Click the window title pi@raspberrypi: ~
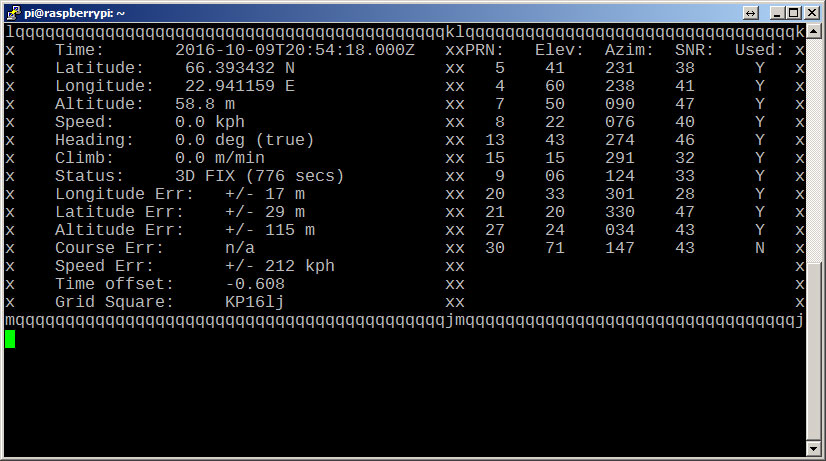This screenshot has height=461, width=826. pos(74,13)
